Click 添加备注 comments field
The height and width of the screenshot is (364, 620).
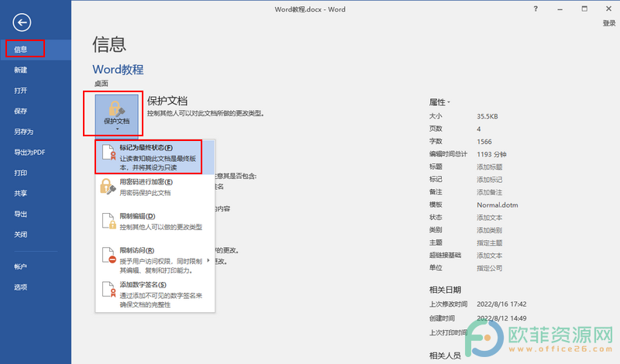pos(490,193)
